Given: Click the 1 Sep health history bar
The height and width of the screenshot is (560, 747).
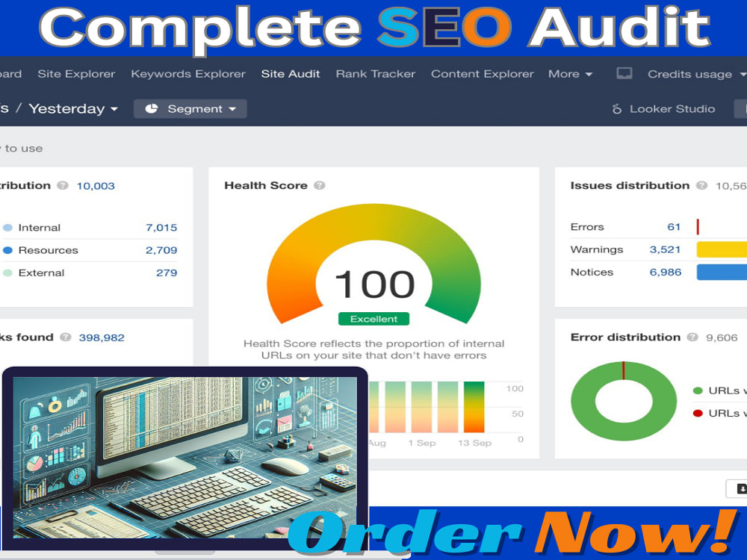Looking at the screenshot, I should tap(421, 407).
